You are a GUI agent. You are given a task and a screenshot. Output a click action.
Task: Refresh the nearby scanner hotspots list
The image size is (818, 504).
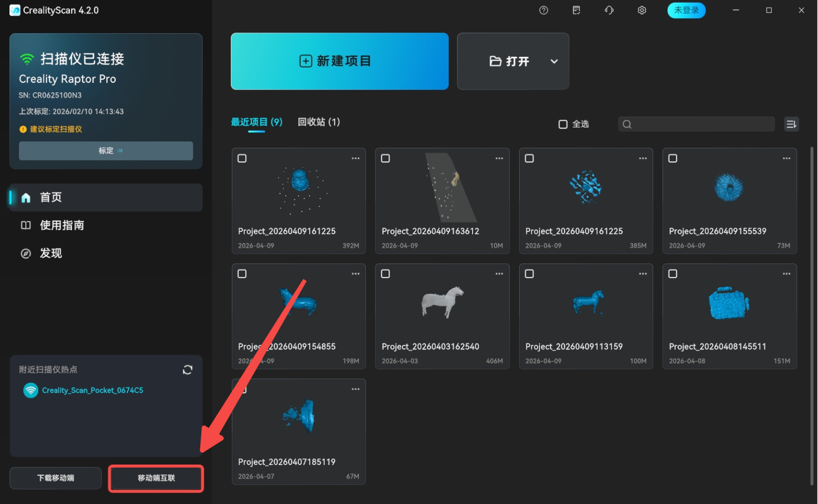[187, 370]
